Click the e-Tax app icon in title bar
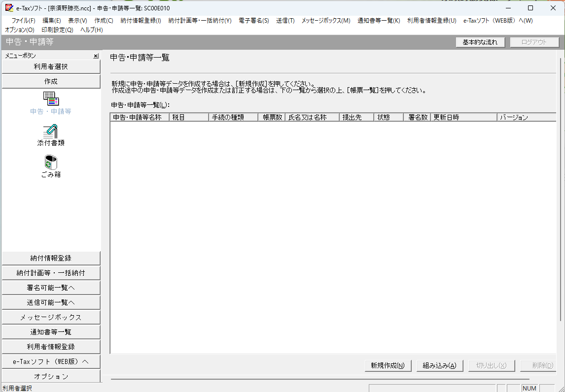Image resolution: width=565 pixels, height=392 pixels. coord(9,8)
